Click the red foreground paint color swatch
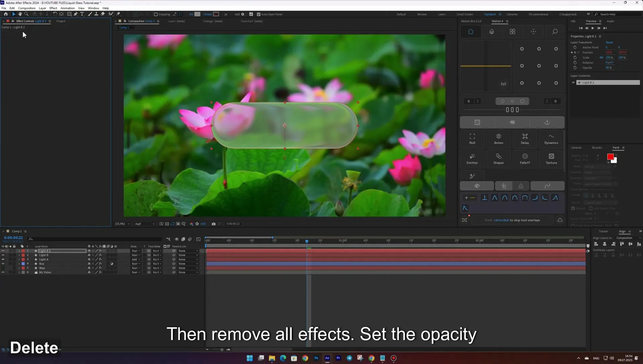 click(610, 157)
